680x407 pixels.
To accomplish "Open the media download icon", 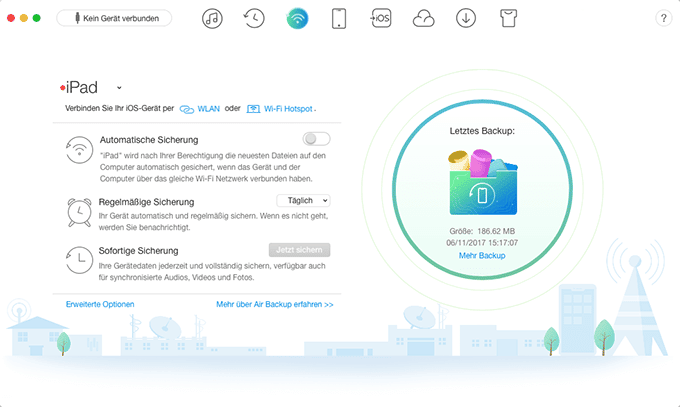I will [466, 19].
